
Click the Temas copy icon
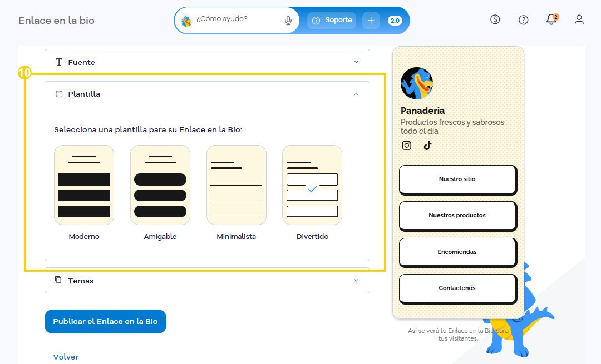click(58, 280)
